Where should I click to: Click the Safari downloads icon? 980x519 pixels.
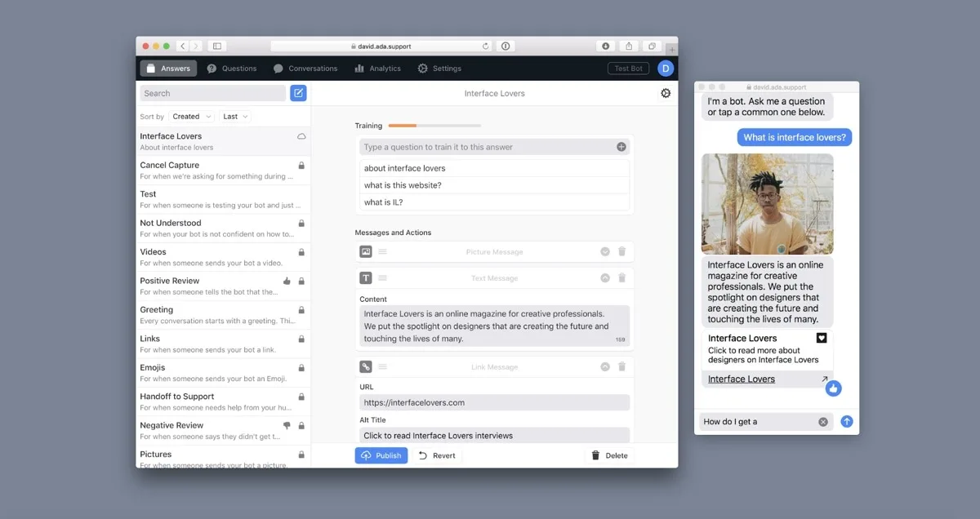click(606, 47)
